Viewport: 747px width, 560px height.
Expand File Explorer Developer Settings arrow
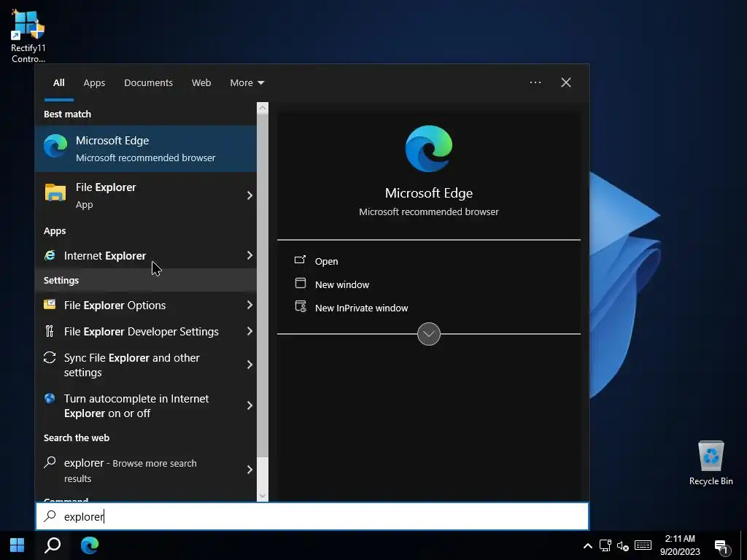point(249,332)
